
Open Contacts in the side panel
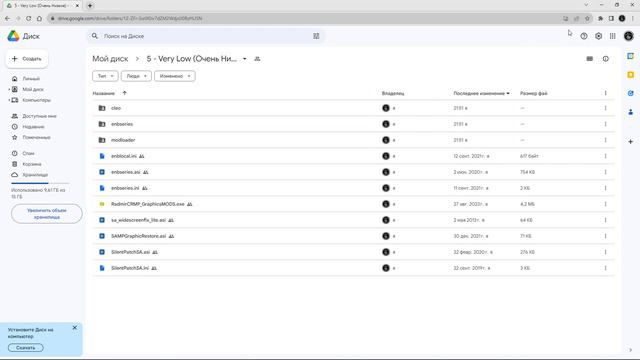631,112
